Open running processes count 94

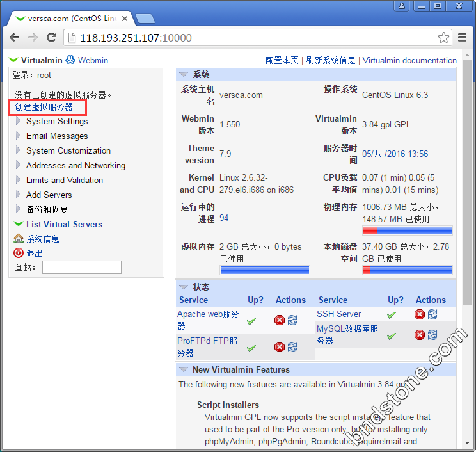224,218
